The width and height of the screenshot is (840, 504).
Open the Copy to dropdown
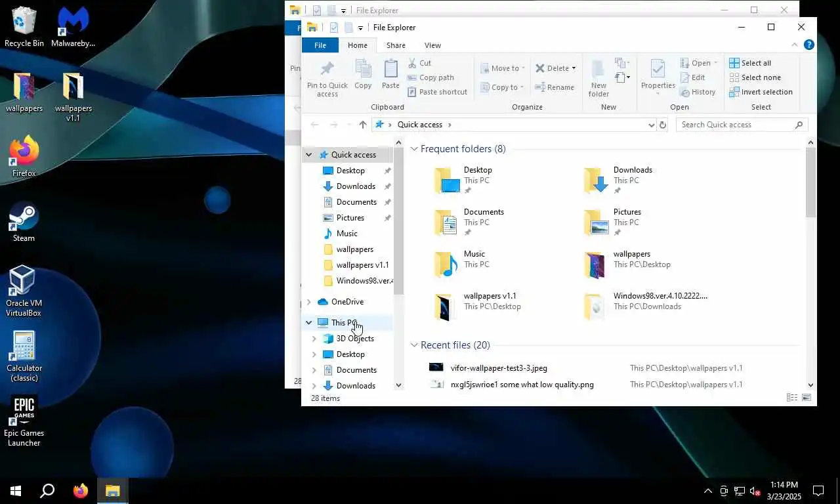point(502,87)
